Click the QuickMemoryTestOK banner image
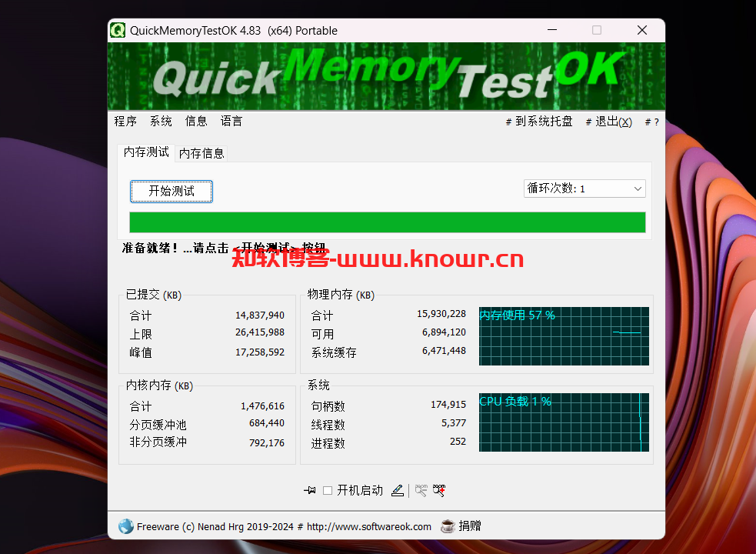Screen dimensions: 756x554 coord(386,76)
